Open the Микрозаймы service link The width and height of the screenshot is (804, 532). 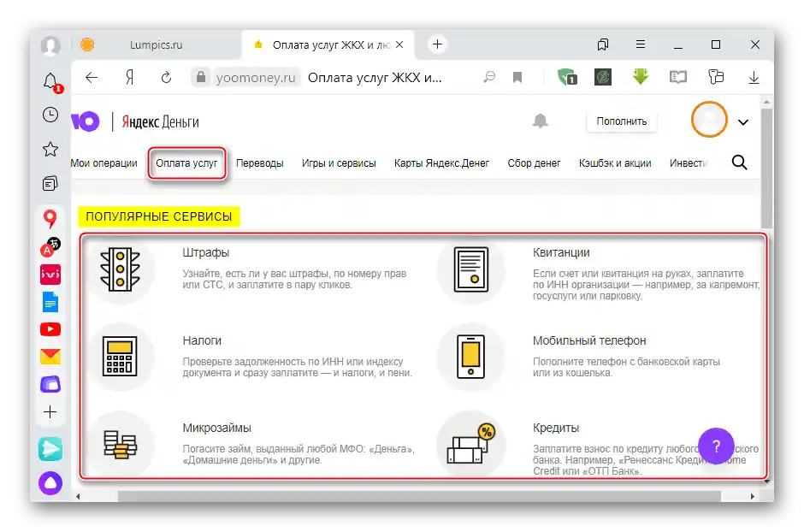pos(217,428)
